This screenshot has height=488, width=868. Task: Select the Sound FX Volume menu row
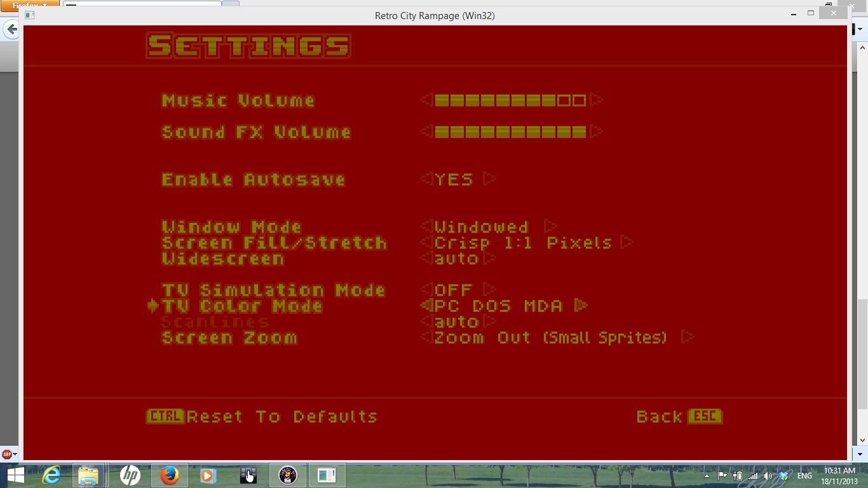click(256, 132)
